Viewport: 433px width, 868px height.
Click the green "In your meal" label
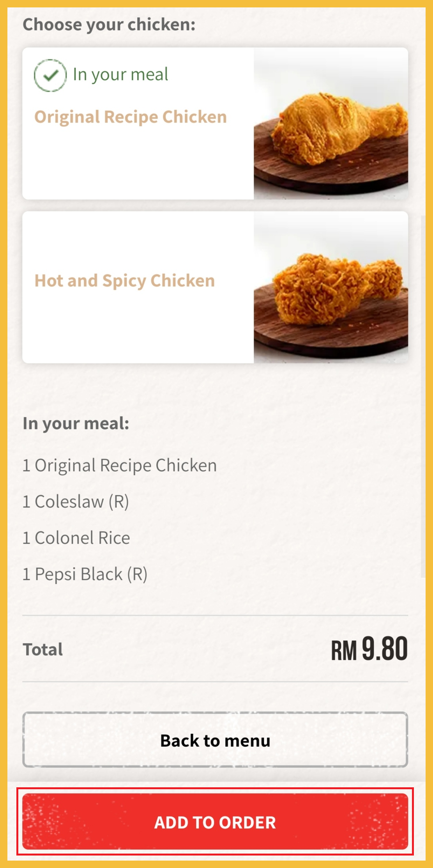(x=120, y=74)
